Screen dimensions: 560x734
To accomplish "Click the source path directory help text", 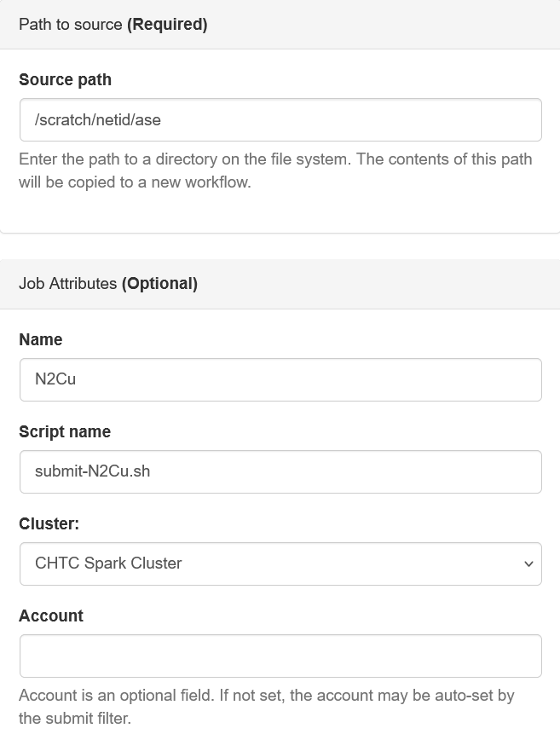I will [274, 170].
